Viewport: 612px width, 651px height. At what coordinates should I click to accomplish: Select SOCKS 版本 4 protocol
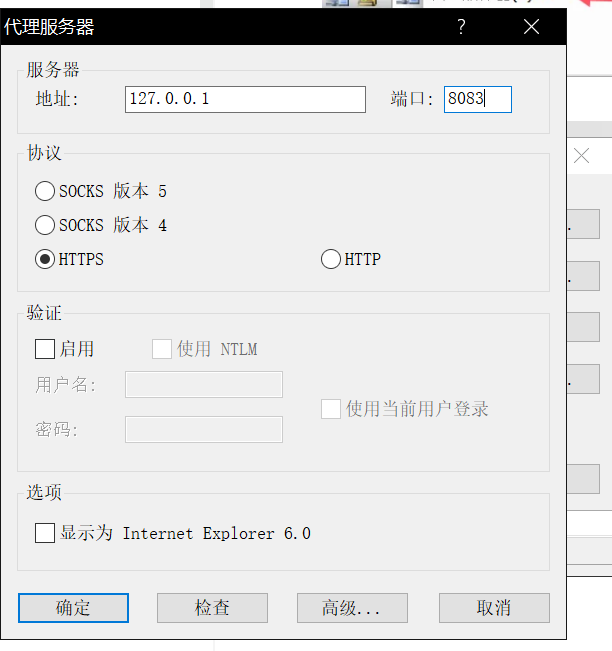tap(45, 225)
